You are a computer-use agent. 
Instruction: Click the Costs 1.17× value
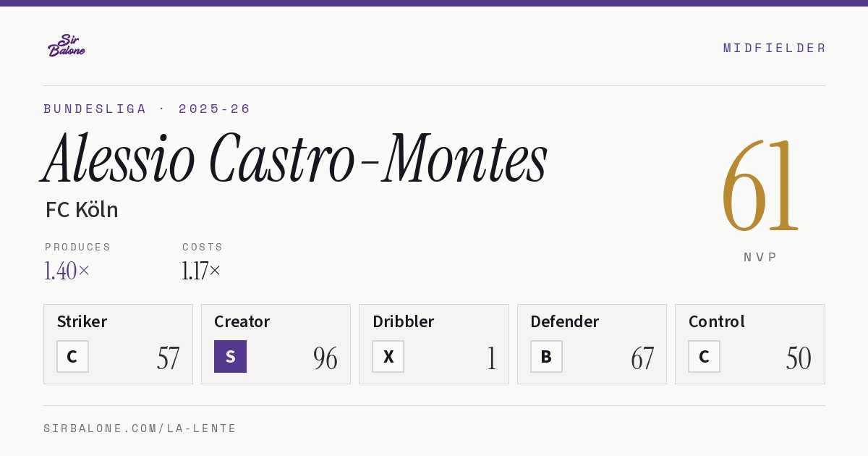tap(201, 271)
